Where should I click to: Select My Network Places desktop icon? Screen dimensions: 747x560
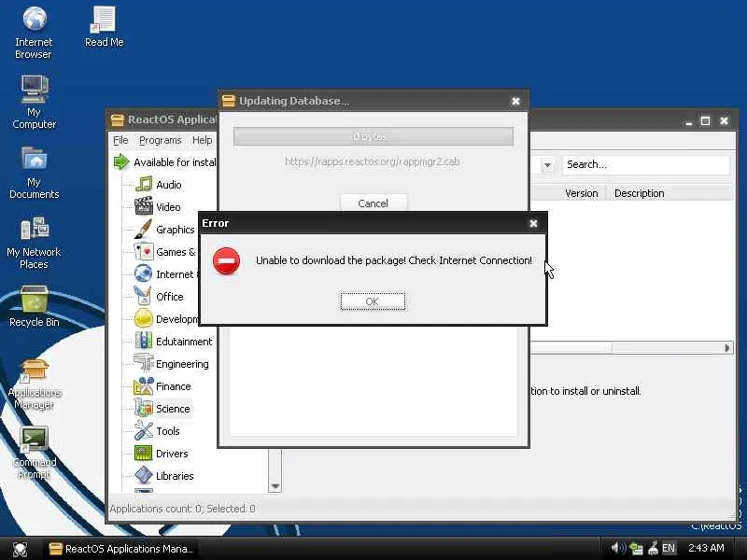point(34,243)
